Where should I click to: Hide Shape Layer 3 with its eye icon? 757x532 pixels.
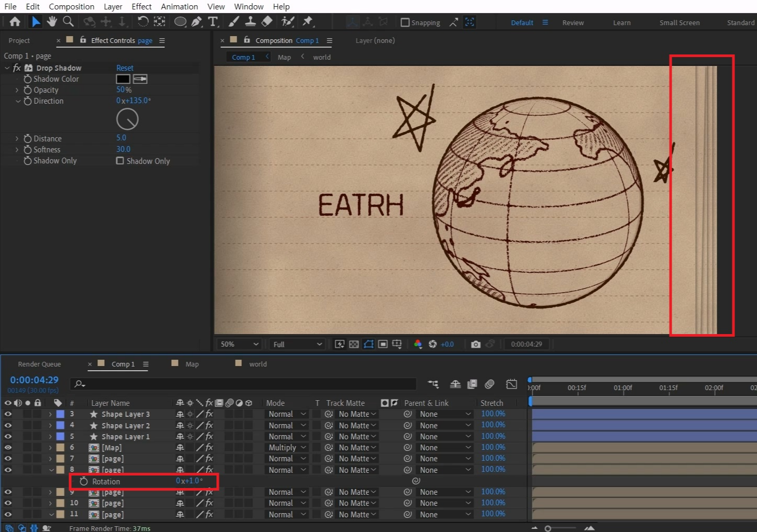point(8,414)
